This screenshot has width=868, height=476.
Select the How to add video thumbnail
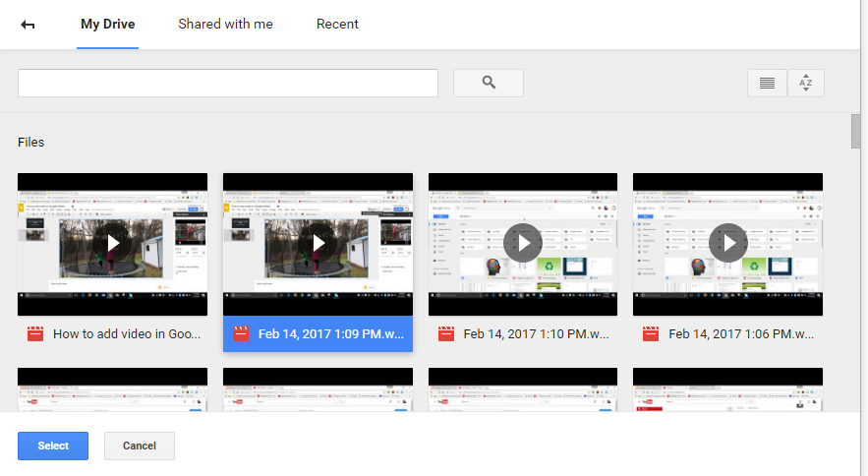tap(112, 244)
